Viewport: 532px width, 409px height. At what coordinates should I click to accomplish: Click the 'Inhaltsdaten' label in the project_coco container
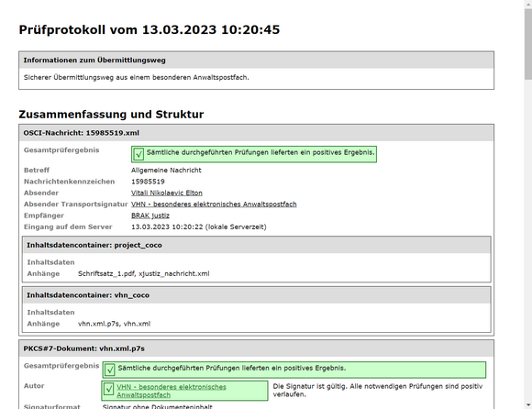[50, 262]
